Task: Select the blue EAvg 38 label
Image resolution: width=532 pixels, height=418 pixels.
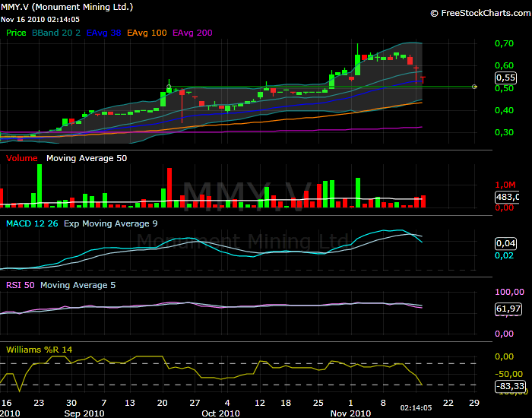Action: (x=104, y=33)
